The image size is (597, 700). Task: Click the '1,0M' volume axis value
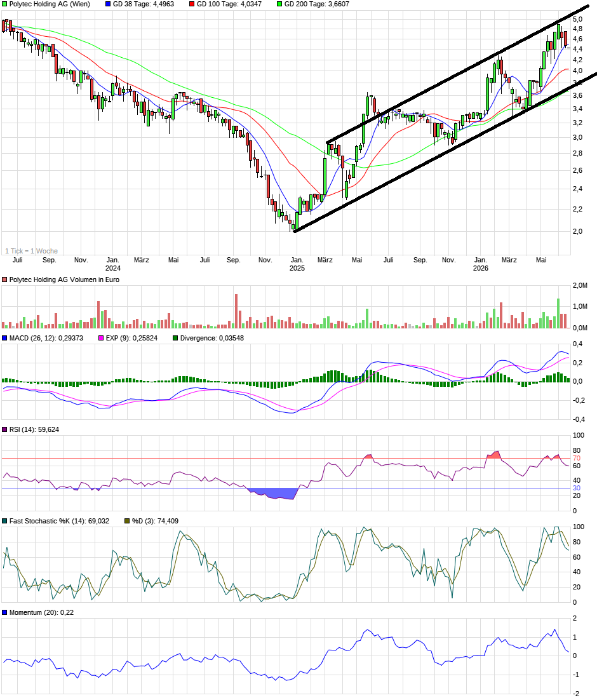pos(580,306)
